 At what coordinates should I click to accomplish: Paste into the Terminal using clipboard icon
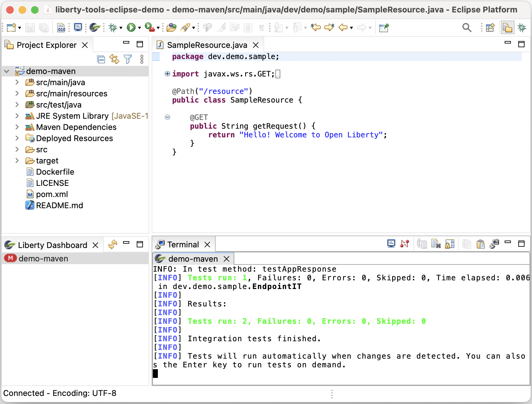point(480,244)
